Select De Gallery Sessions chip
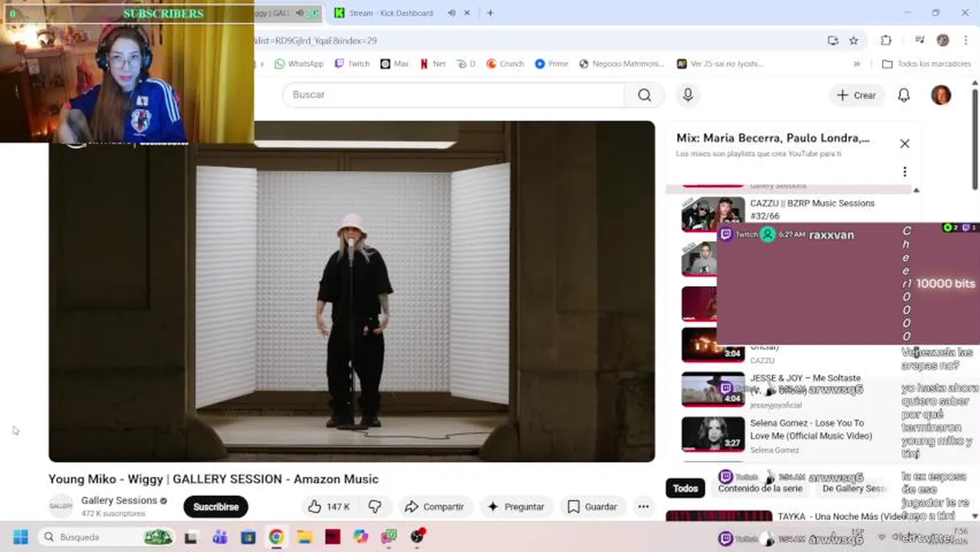Image resolution: width=980 pixels, height=552 pixels. 854,488
